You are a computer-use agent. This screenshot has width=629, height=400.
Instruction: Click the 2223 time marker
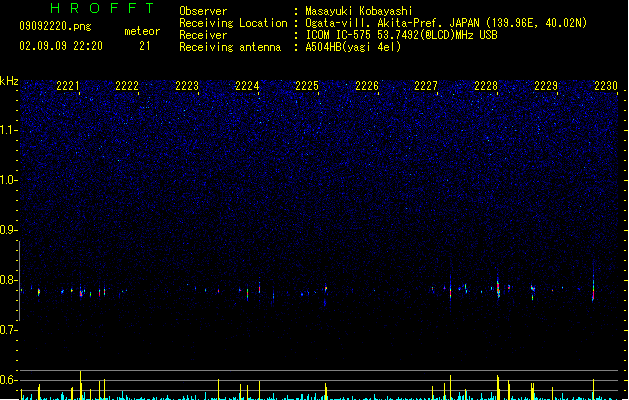pos(187,86)
